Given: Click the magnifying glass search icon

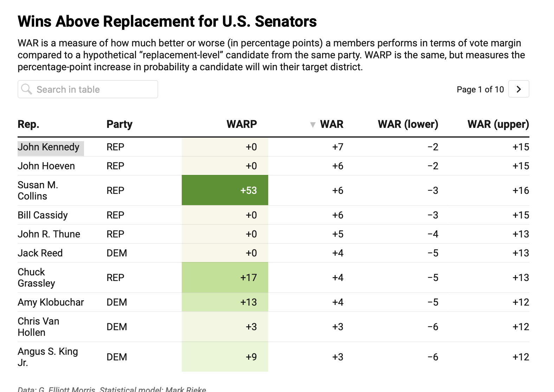Looking at the screenshot, I should pos(26,89).
